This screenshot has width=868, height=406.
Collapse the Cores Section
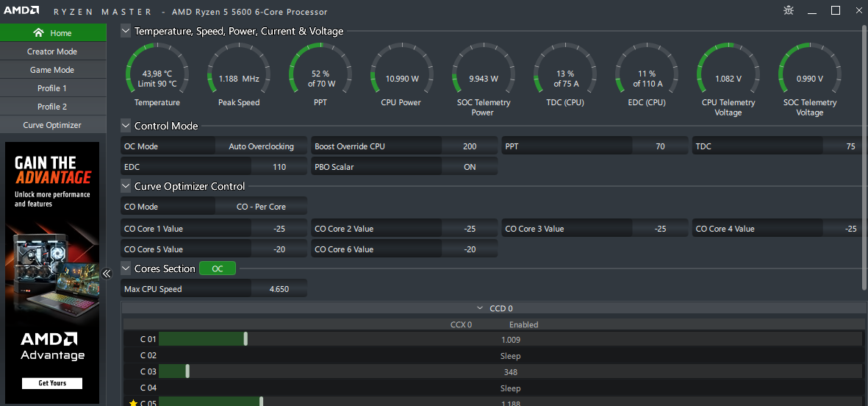point(126,268)
